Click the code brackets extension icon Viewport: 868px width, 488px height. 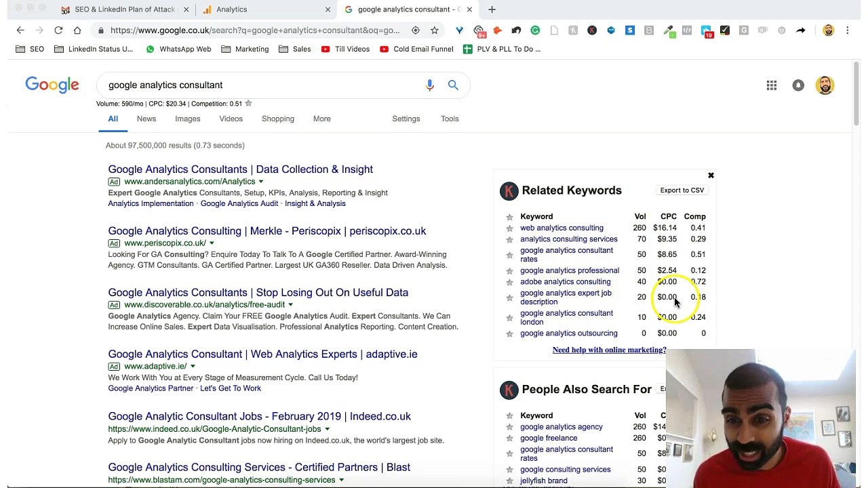(687, 30)
